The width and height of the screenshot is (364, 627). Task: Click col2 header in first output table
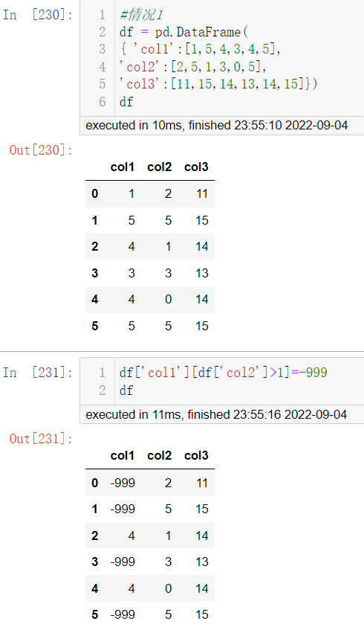point(160,167)
